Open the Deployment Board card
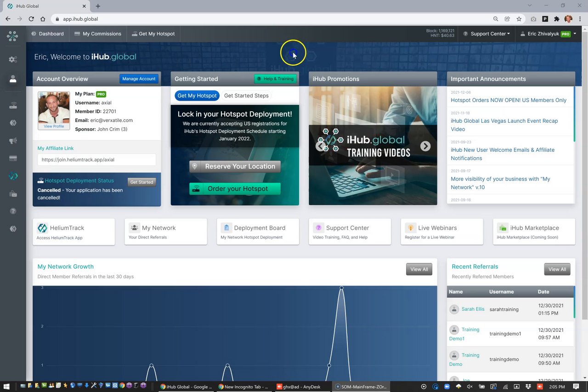The image size is (588, 392). 258,232
